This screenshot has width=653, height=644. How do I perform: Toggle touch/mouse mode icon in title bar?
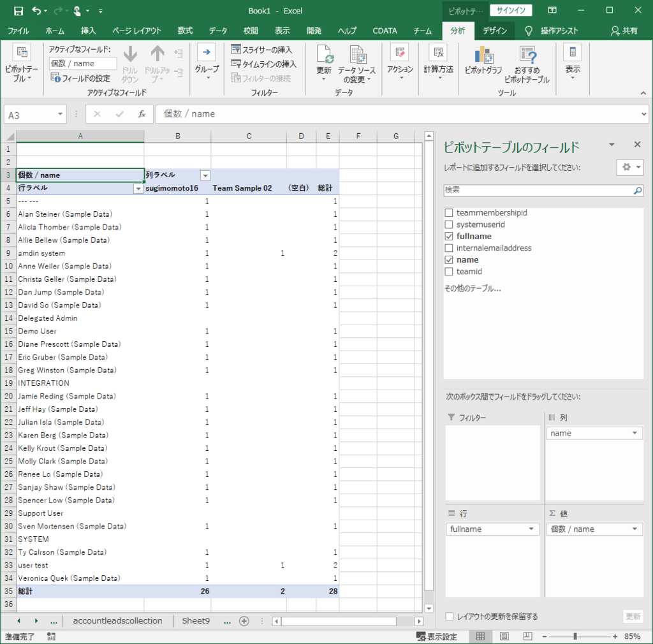point(77,11)
